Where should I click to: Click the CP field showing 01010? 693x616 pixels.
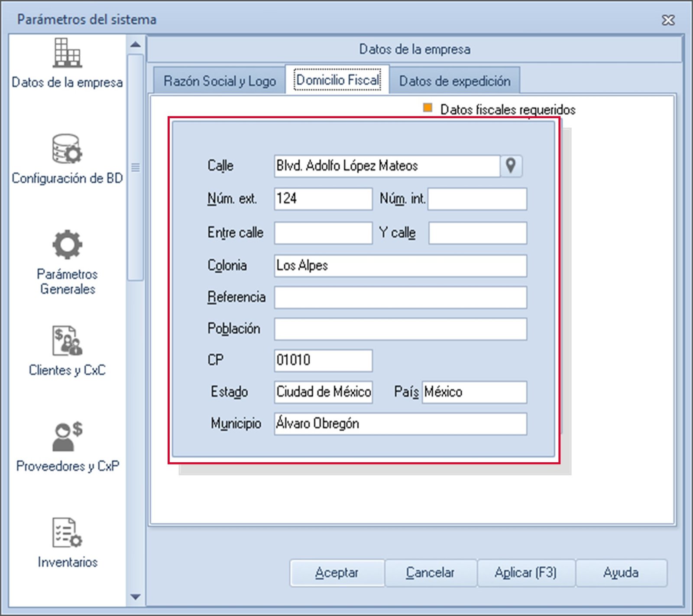323,361
